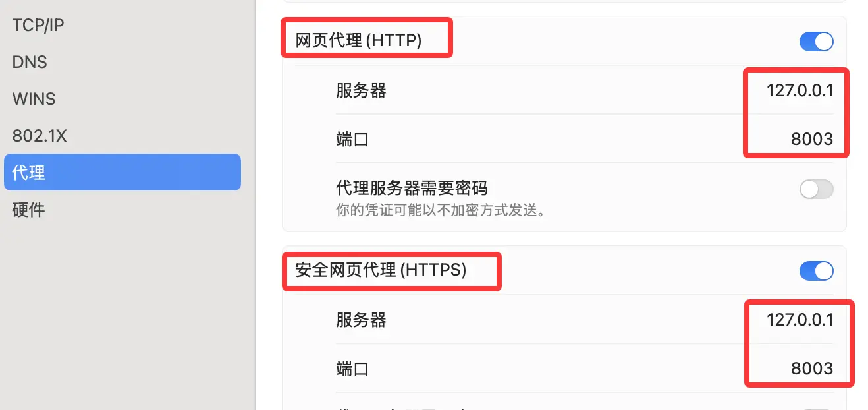Screen dimensions: 868x410
Task: Click the 端口 label under HTTPS proxy
Action: pos(352,368)
